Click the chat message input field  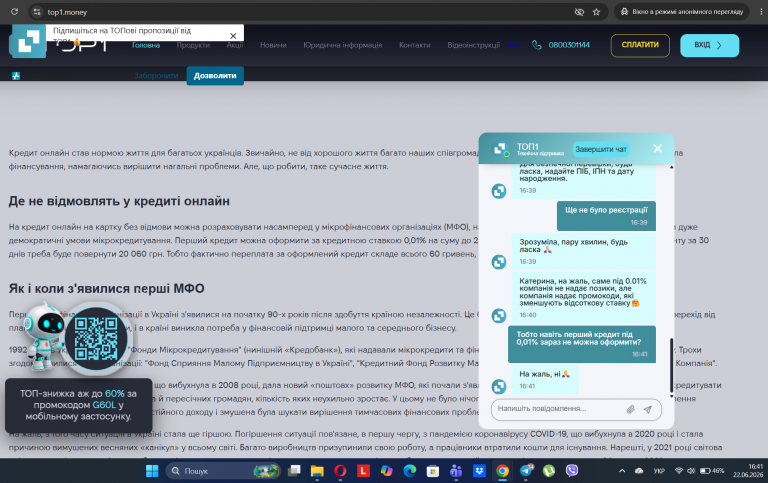pos(558,409)
